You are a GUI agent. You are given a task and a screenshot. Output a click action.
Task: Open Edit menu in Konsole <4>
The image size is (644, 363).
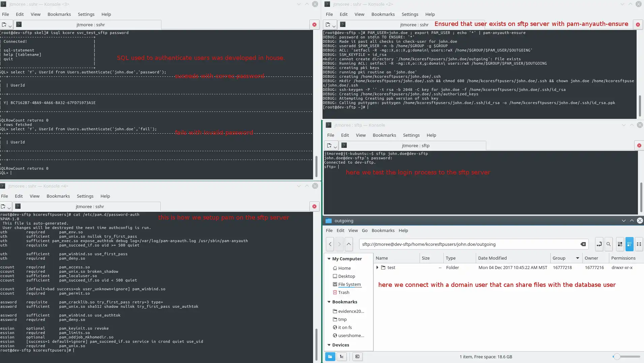click(x=19, y=196)
